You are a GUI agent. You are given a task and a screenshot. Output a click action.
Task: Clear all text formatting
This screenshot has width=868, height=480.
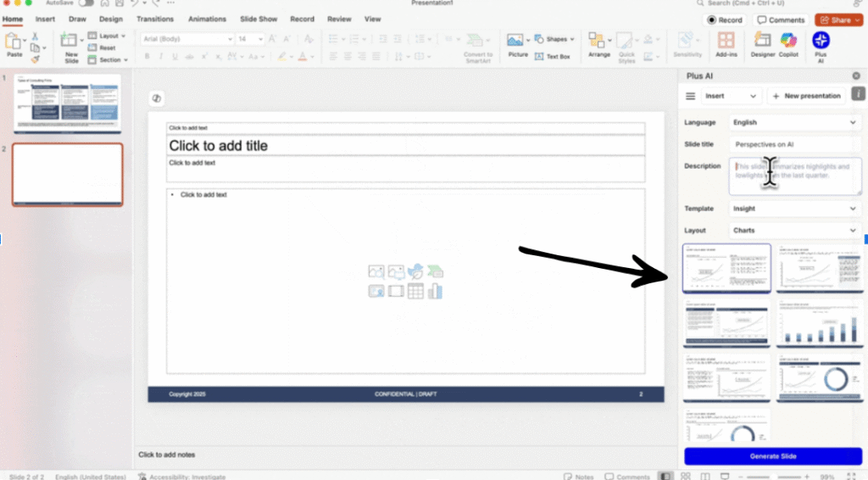(x=309, y=39)
